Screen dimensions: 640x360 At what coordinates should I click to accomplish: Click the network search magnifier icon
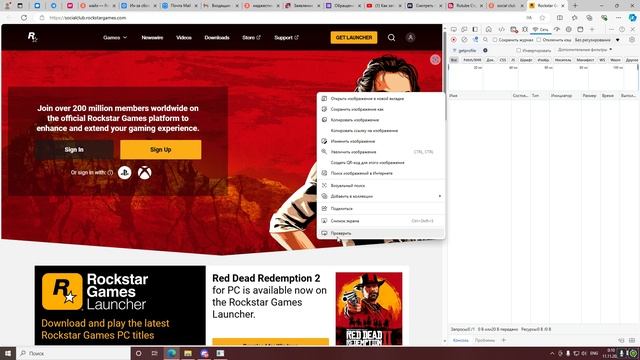[x=485, y=40]
